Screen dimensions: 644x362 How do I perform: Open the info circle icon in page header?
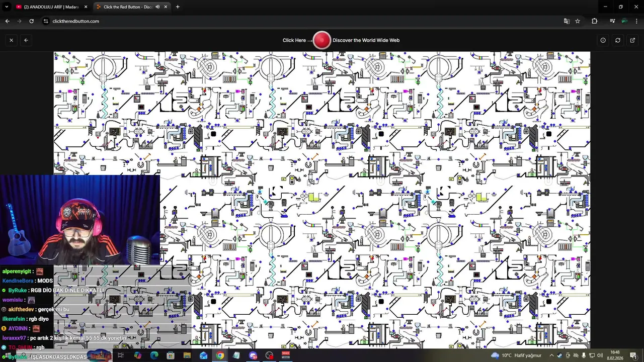(x=603, y=40)
